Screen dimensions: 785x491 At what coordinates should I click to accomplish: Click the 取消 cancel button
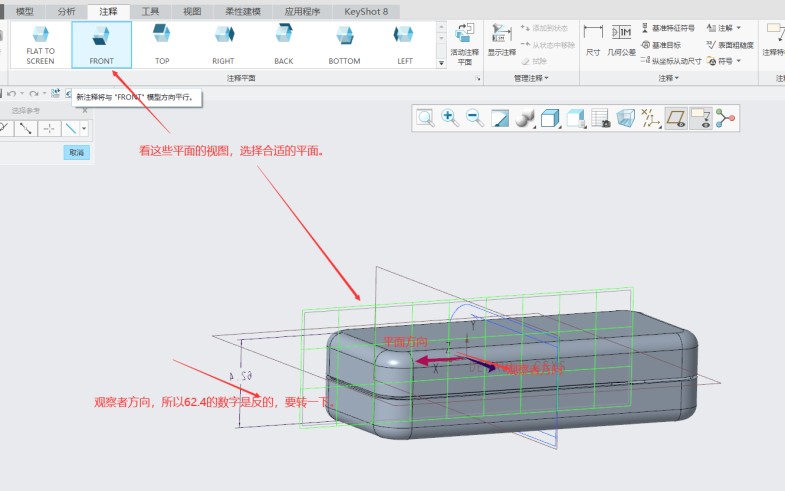[76, 153]
